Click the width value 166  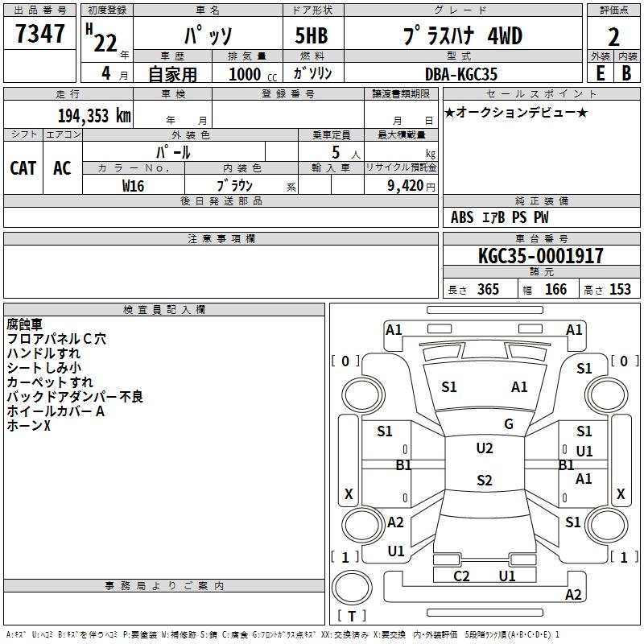(x=555, y=289)
